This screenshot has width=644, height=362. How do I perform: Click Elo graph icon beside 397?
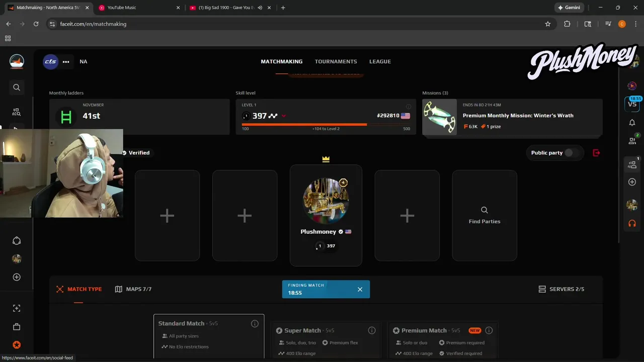[x=273, y=116]
